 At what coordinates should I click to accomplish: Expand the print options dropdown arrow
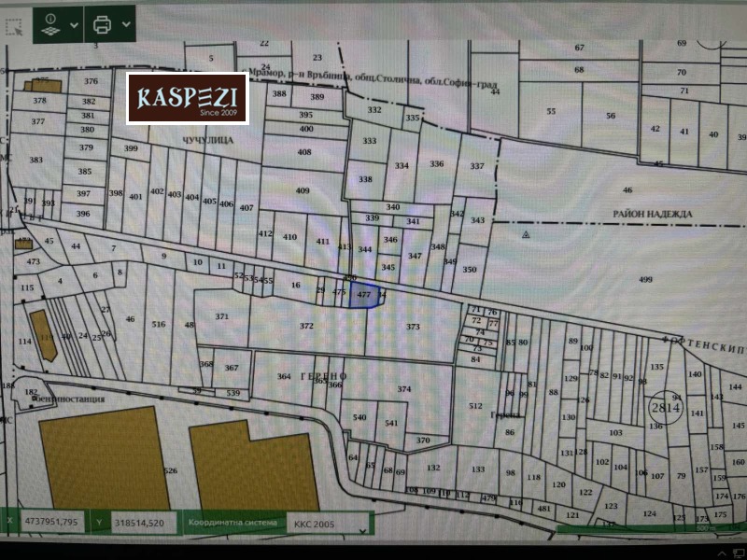tap(126, 24)
